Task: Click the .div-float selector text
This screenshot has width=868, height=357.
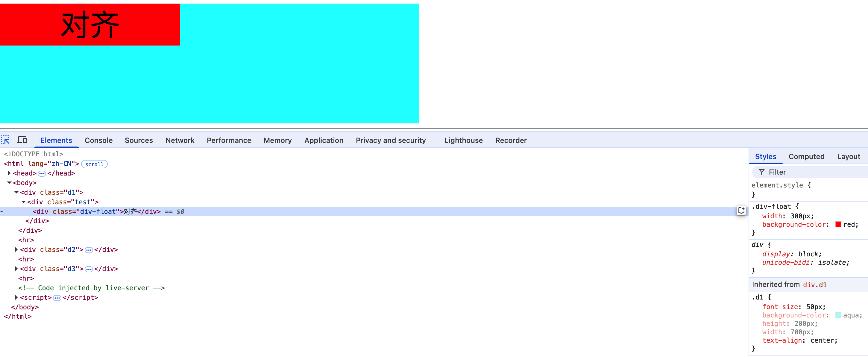Action: click(771, 207)
